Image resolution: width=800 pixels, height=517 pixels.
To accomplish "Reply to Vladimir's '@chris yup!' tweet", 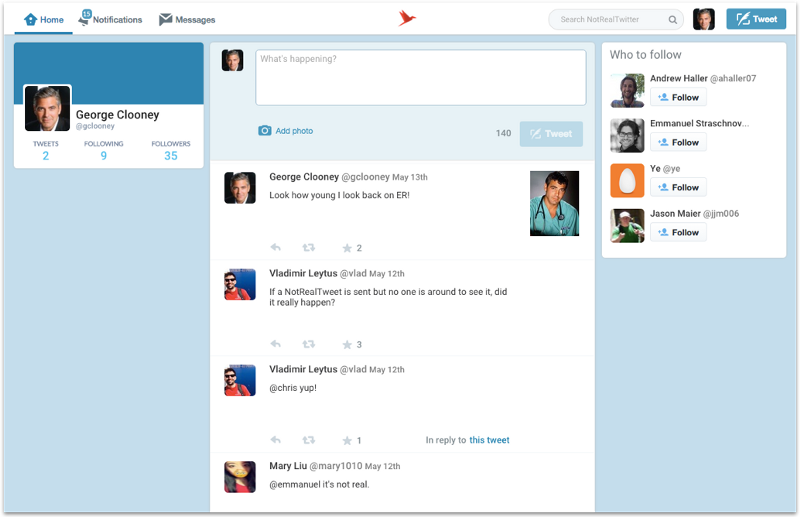I will click(276, 440).
